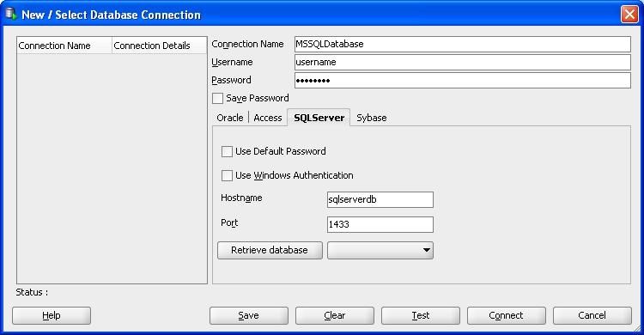Click the Hostname label
This screenshot has width=644, height=335.
click(241, 198)
